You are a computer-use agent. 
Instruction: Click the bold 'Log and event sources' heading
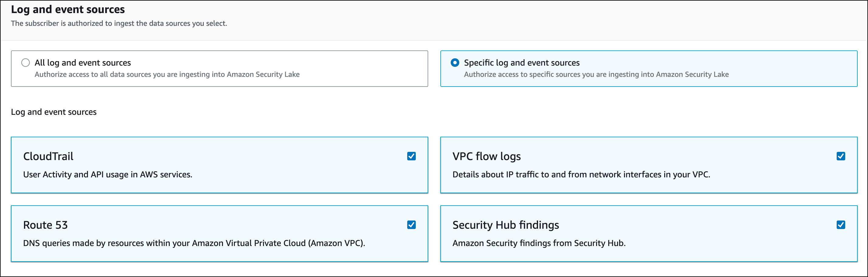tap(68, 9)
